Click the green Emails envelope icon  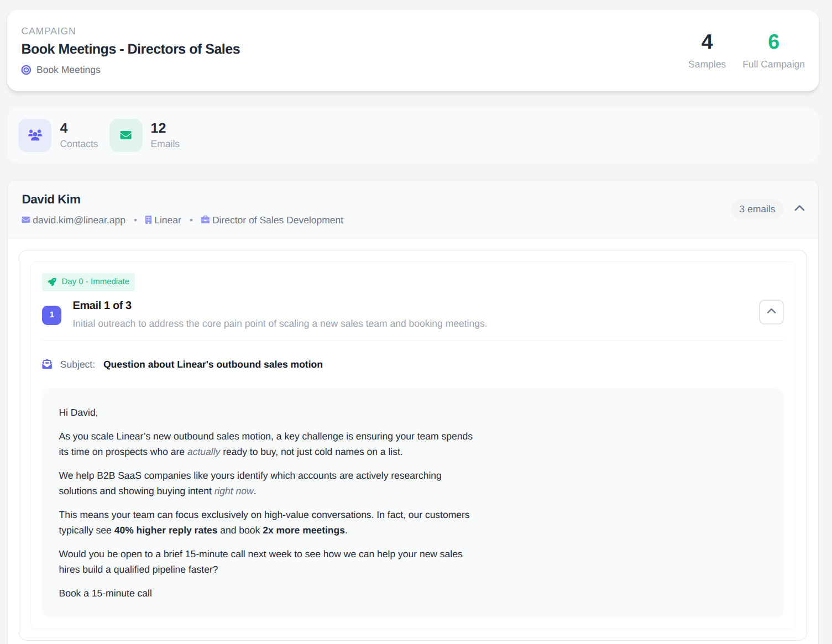pyautogui.click(x=125, y=135)
